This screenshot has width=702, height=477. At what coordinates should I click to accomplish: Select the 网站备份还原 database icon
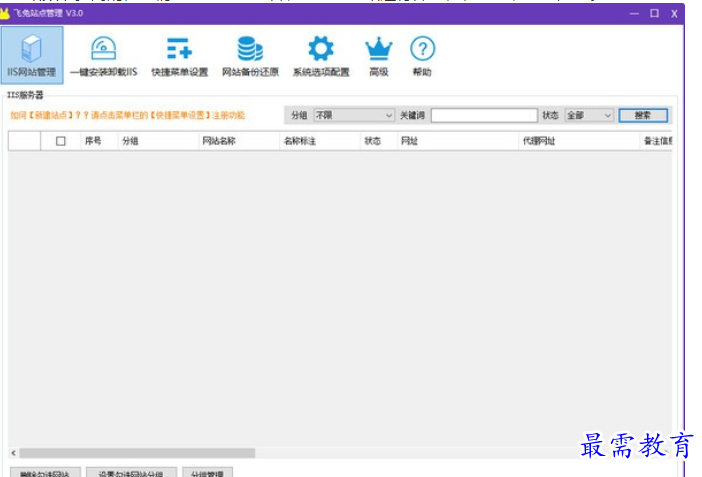[x=250, y=55]
